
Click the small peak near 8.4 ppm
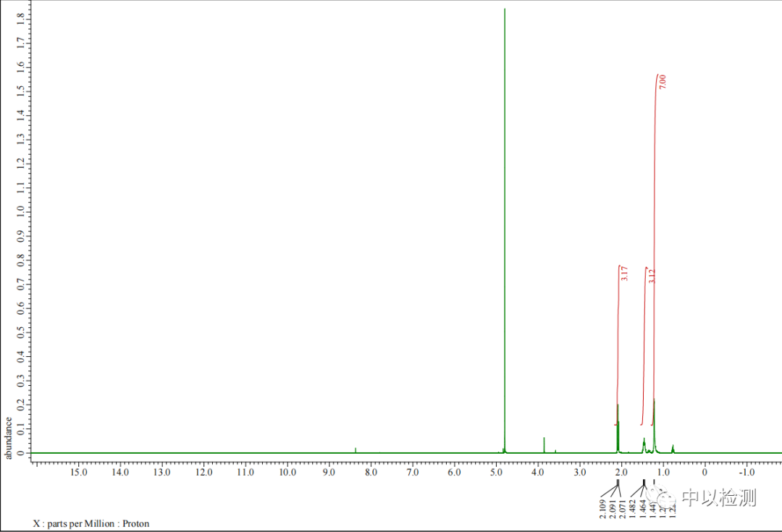pos(356,449)
